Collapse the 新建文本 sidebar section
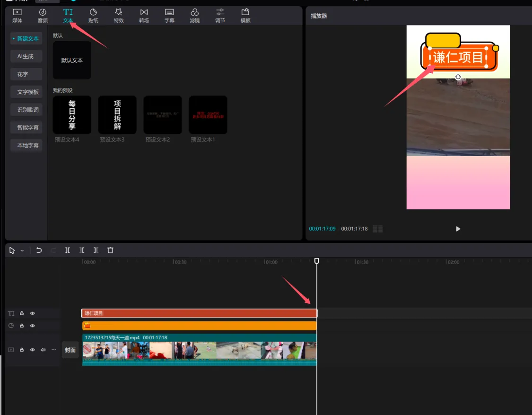Image resolution: width=532 pixels, height=415 pixels. click(x=26, y=39)
